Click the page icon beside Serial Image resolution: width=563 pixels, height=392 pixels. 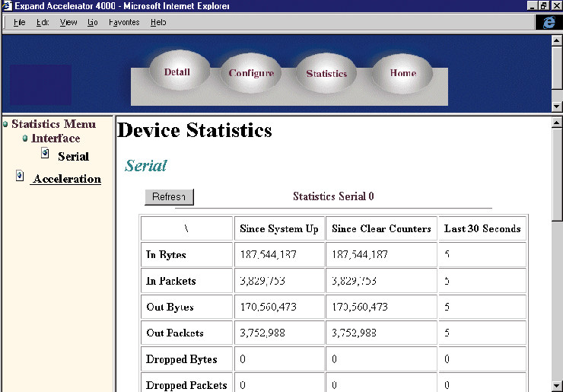(x=45, y=154)
